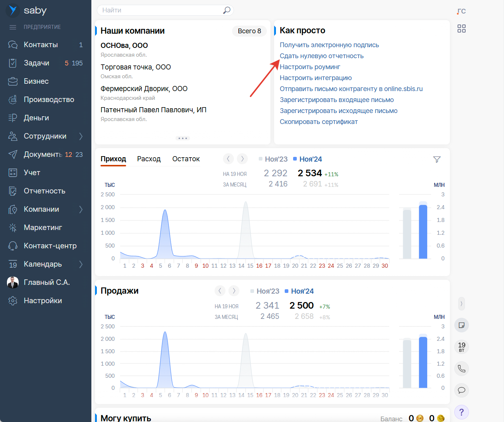Image resolution: width=504 pixels, height=422 pixels.
Task: Click the filter funnel icon in income chart
Action: click(x=437, y=159)
